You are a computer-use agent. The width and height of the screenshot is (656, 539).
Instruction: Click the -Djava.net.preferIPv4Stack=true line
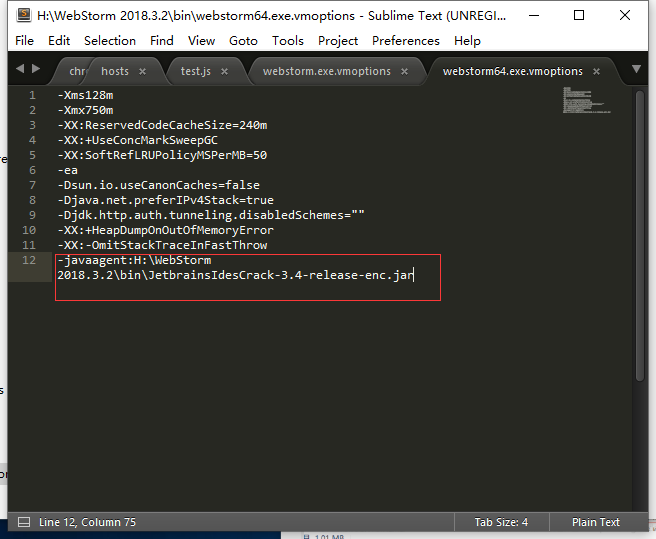(166, 200)
